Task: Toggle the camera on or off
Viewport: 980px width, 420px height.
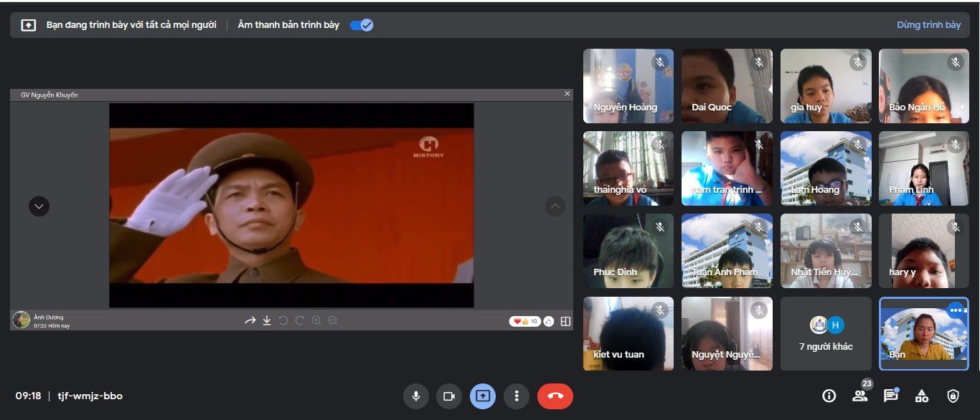Action: tap(449, 396)
